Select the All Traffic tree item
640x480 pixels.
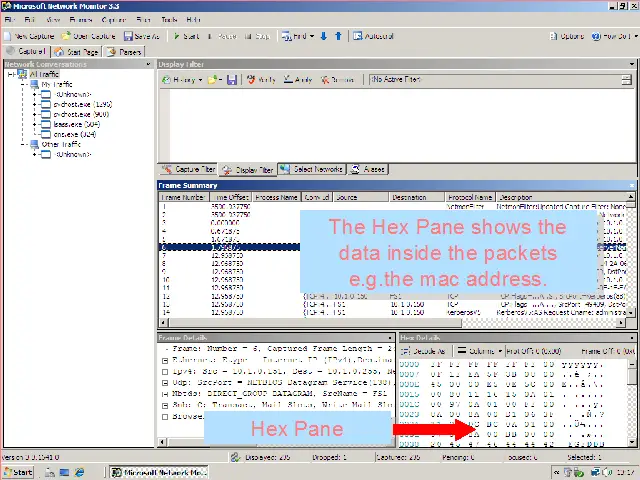point(44,74)
